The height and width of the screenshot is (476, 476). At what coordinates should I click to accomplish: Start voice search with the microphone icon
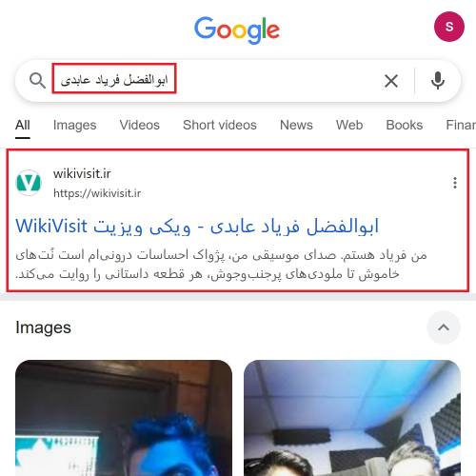438,81
